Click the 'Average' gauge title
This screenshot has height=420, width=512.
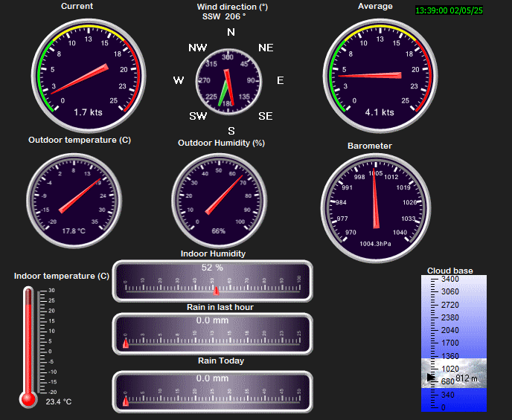375,6
